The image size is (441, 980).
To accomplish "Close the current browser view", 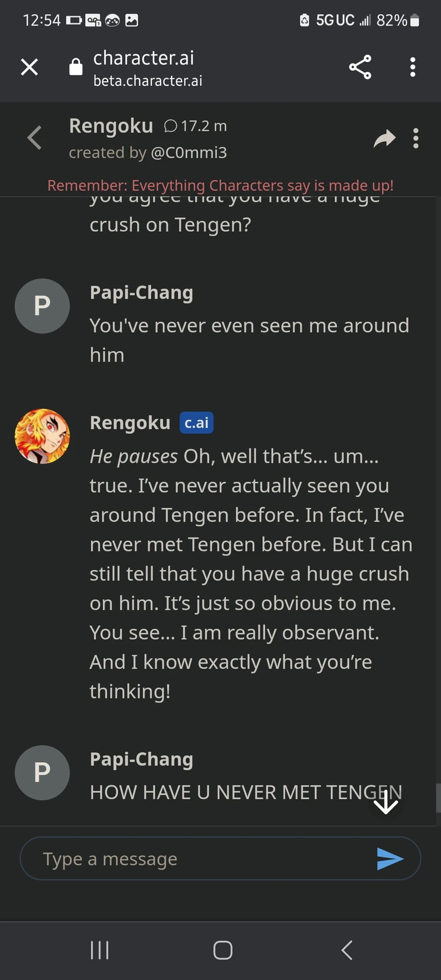I will coord(29,67).
